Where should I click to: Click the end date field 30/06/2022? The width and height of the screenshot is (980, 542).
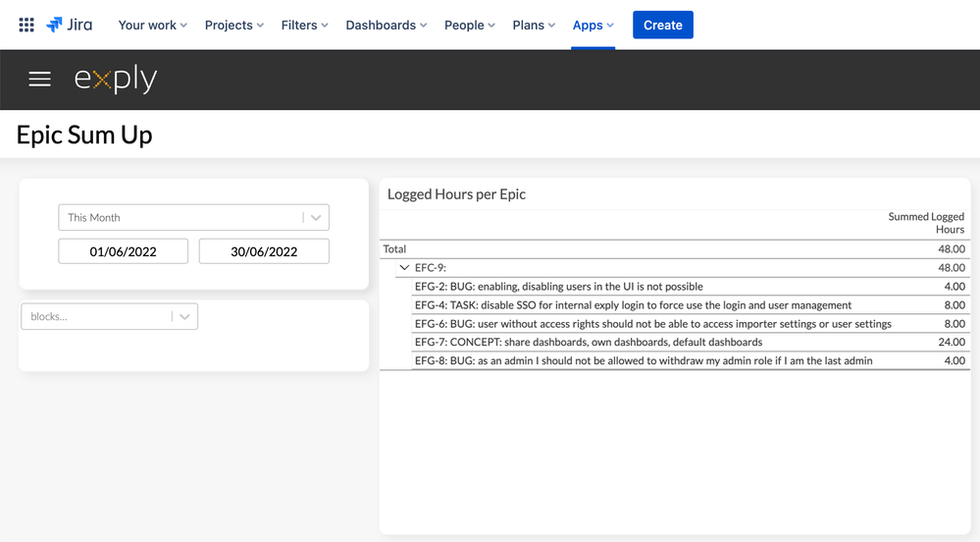[264, 251]
